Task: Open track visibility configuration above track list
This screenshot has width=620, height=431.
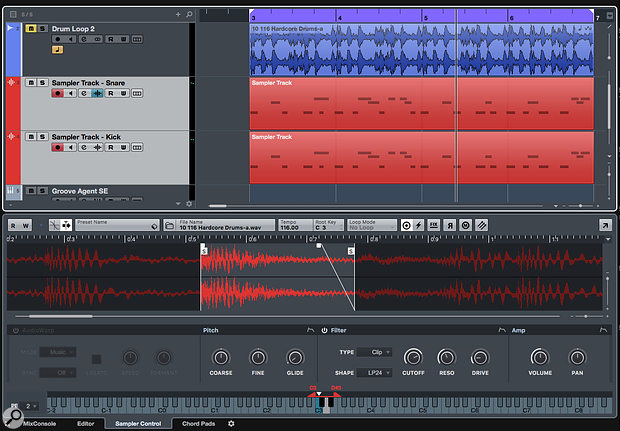Action: [x=13, y=14]
